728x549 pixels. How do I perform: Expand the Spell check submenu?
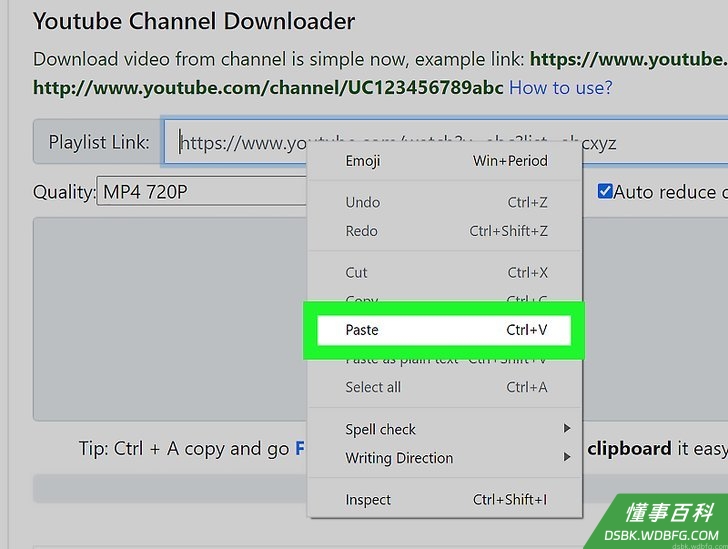445,429
